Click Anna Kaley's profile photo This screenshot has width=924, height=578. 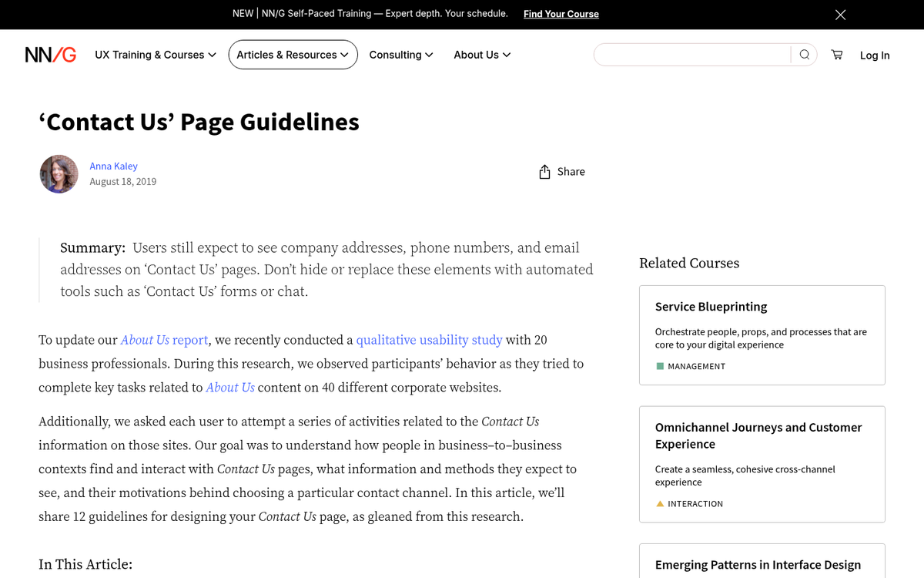click(59, 173)
